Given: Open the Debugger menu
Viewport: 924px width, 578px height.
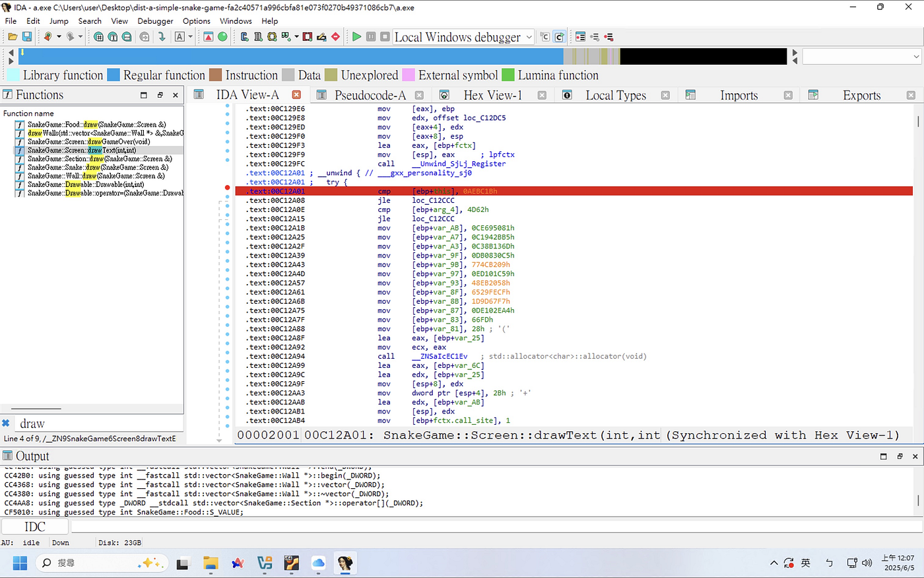Looking at the screenshot, I should pyautogui.click(x=155, y=21).
